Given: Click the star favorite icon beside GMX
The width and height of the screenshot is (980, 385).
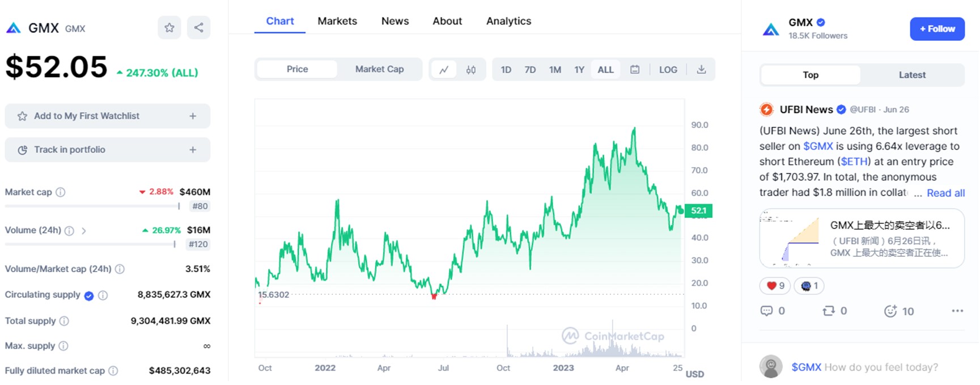Looking at the screenshot, I should point(169,28).
